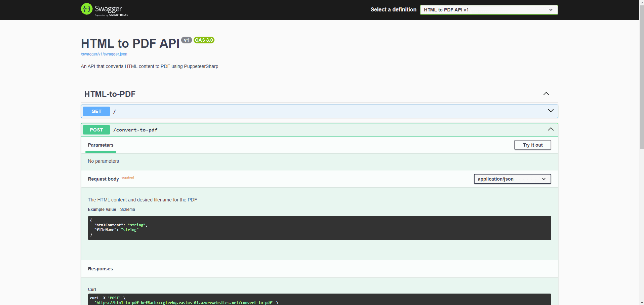Screen dimensions: 644x305
Task: Open the application/json content type dropdown
Action: [512, 179]
